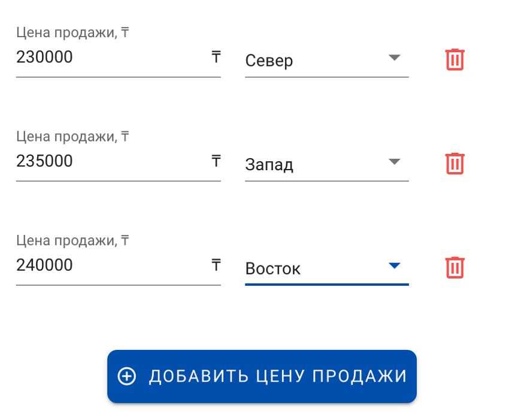Focus the price input containing 235000
The image size is (515, 420).
point(108,161)
